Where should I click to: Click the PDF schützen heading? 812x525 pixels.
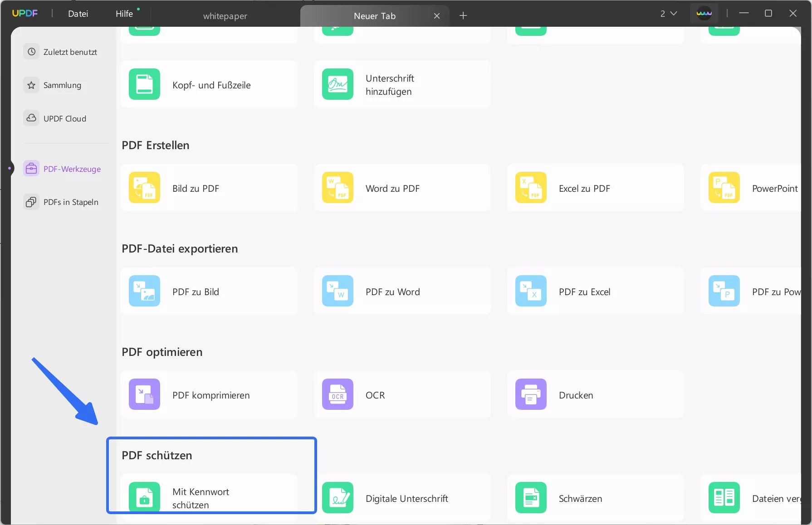(157, 455)
